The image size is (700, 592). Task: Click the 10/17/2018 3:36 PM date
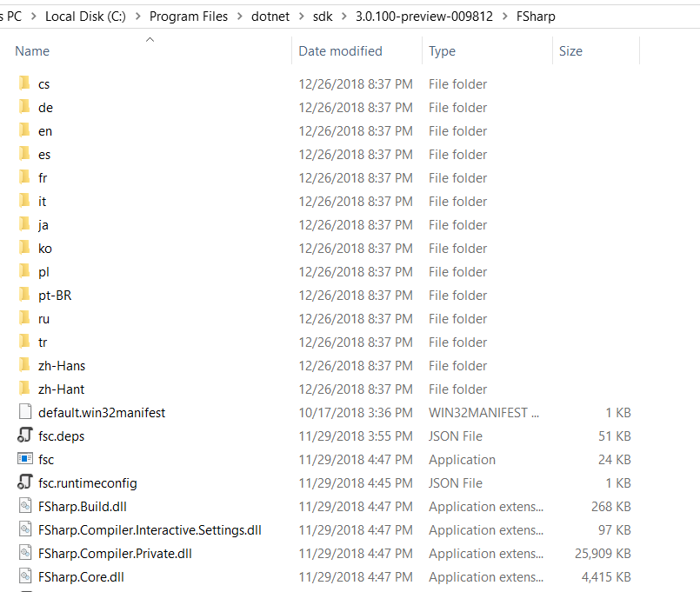click(x=356, y=413)
